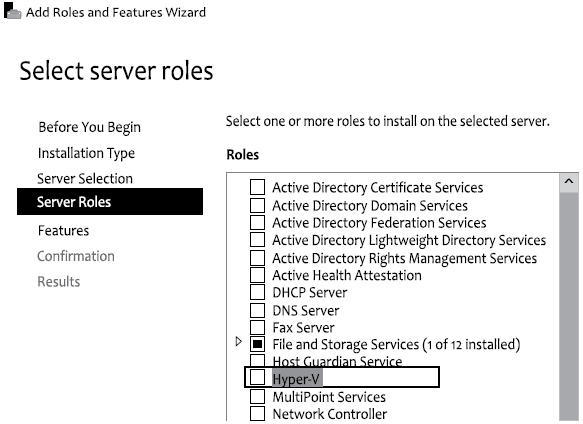Click the Network Controller role label

330,414
